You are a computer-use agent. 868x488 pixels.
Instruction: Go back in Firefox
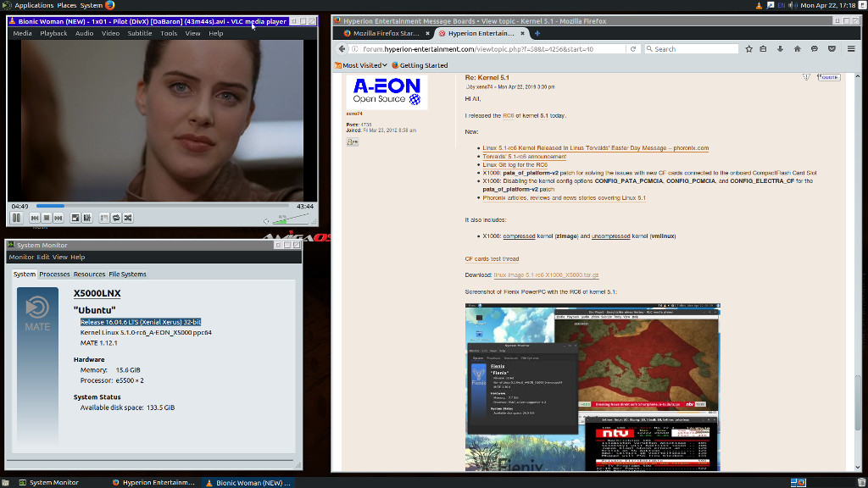pyautogui.click(x=342, y=48)
